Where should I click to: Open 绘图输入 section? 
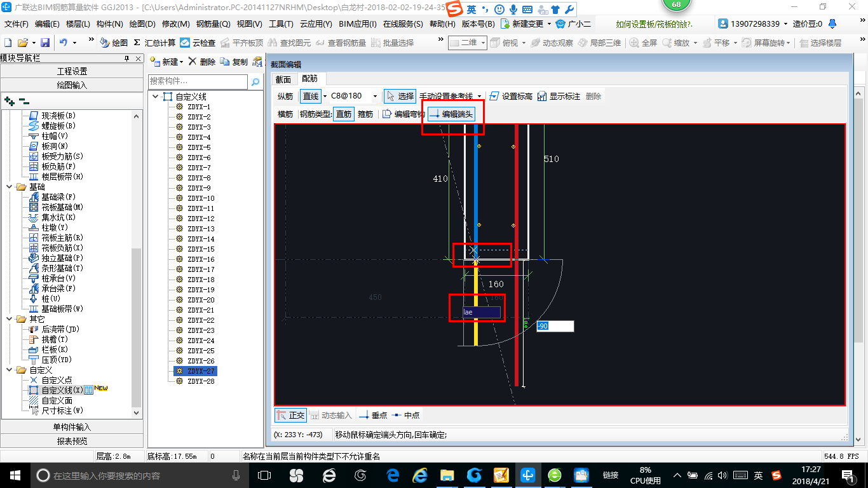[x=72, y=85]
